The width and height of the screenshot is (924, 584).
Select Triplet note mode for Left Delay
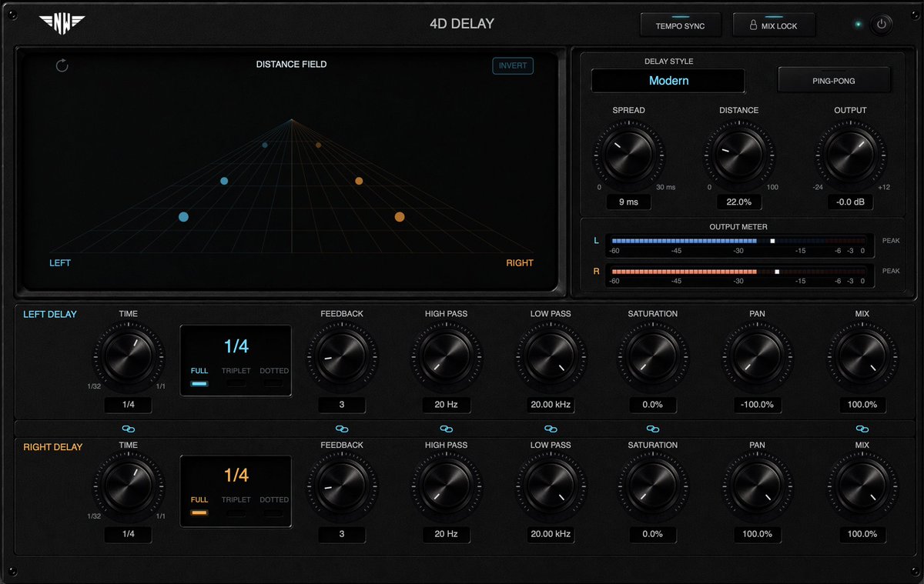coord(236,376)
